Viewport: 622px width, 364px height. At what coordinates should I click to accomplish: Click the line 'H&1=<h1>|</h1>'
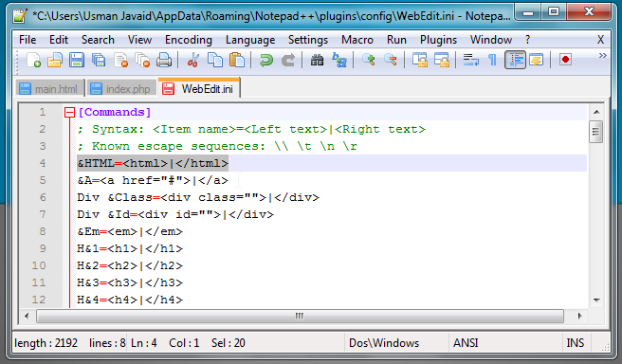130,248
